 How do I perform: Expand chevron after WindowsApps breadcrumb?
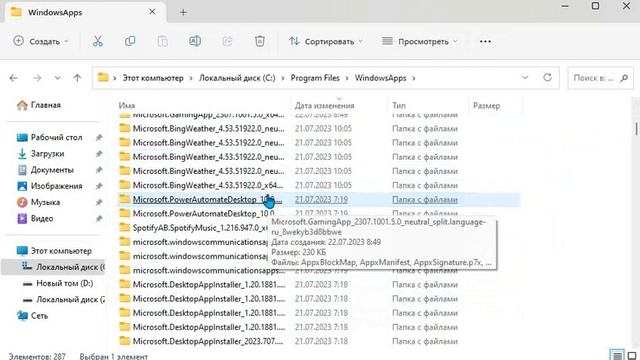413,78
